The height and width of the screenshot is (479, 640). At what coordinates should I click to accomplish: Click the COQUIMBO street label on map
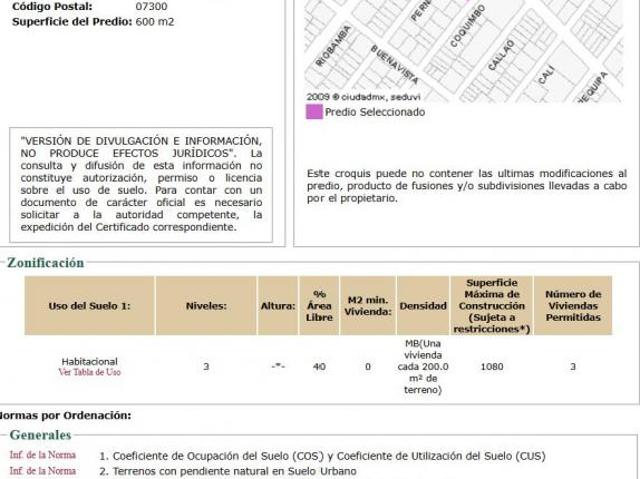[468, 26]
